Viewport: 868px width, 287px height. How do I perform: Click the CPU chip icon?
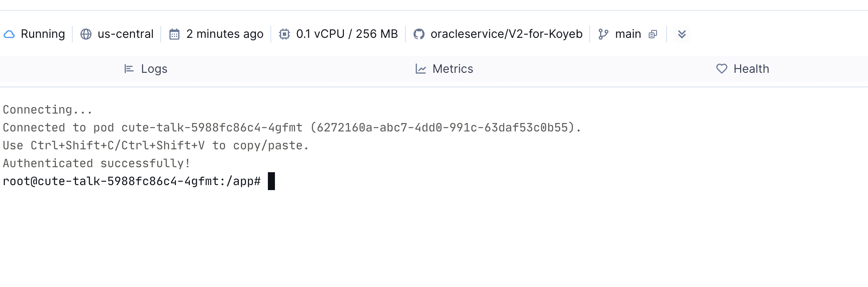coord(284,34)
